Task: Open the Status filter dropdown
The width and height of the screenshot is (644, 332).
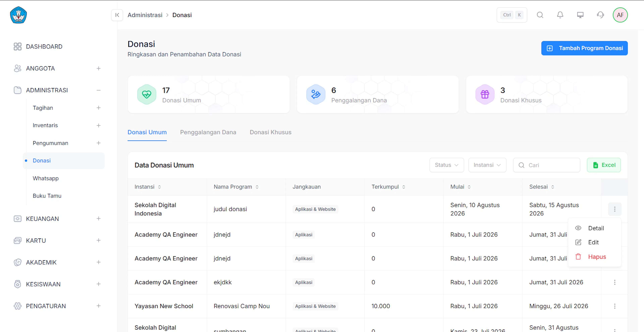Action: [446, 165]
